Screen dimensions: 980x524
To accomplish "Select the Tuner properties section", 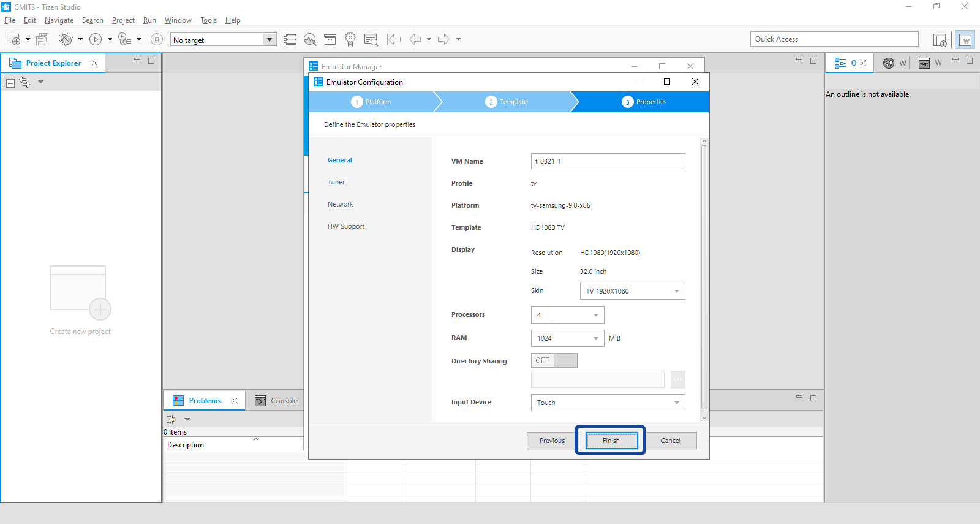I will tap(336, 182).
